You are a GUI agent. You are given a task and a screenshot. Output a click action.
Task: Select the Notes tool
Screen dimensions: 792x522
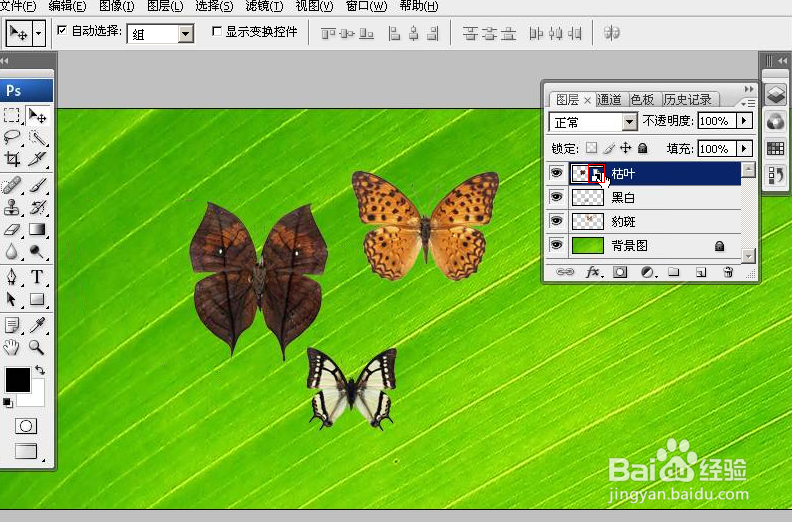tap(12, 325)
